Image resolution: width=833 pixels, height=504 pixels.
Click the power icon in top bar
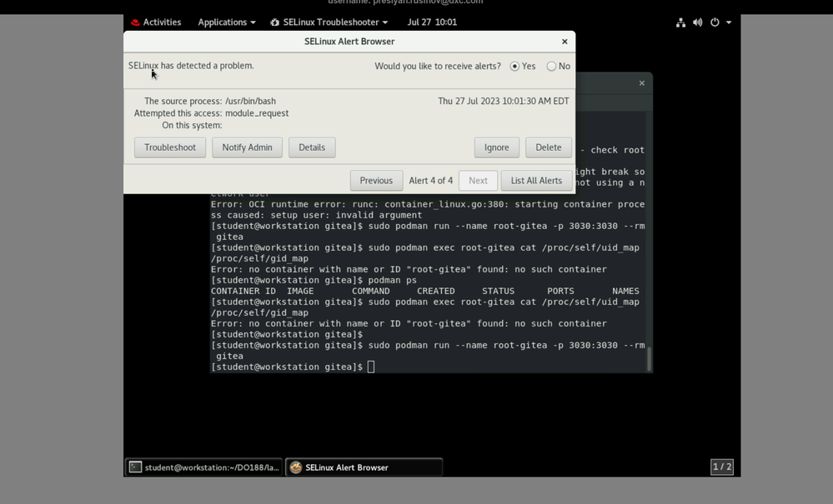[715, 22]
